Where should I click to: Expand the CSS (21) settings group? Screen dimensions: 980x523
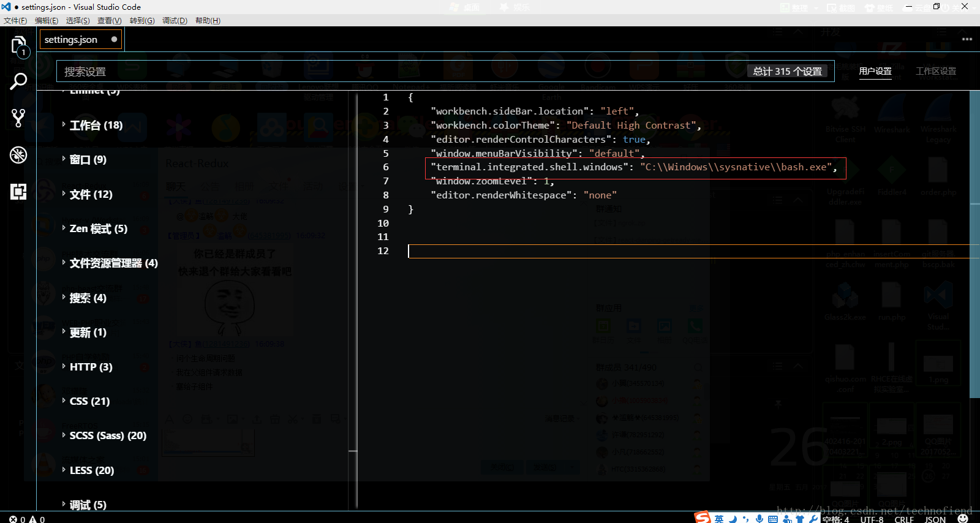click(86, 401)
